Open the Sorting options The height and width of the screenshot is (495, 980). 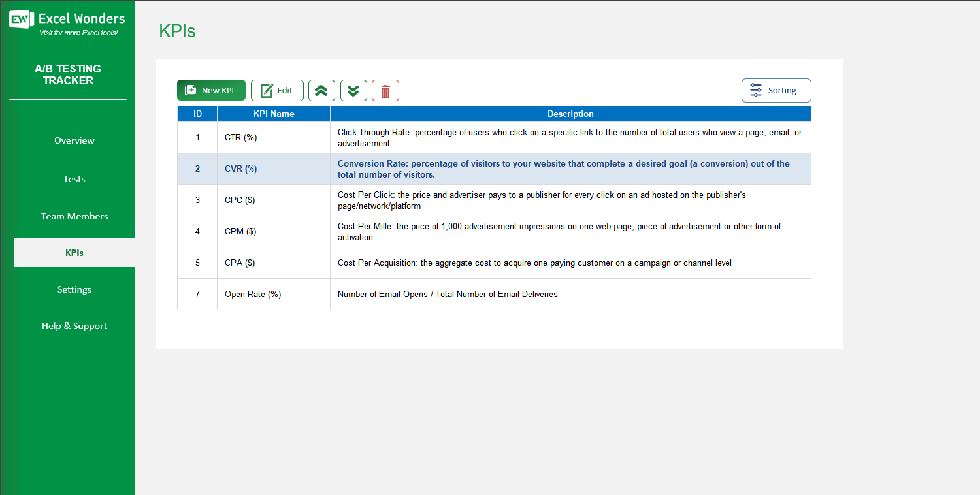click(x=776, y=90)
